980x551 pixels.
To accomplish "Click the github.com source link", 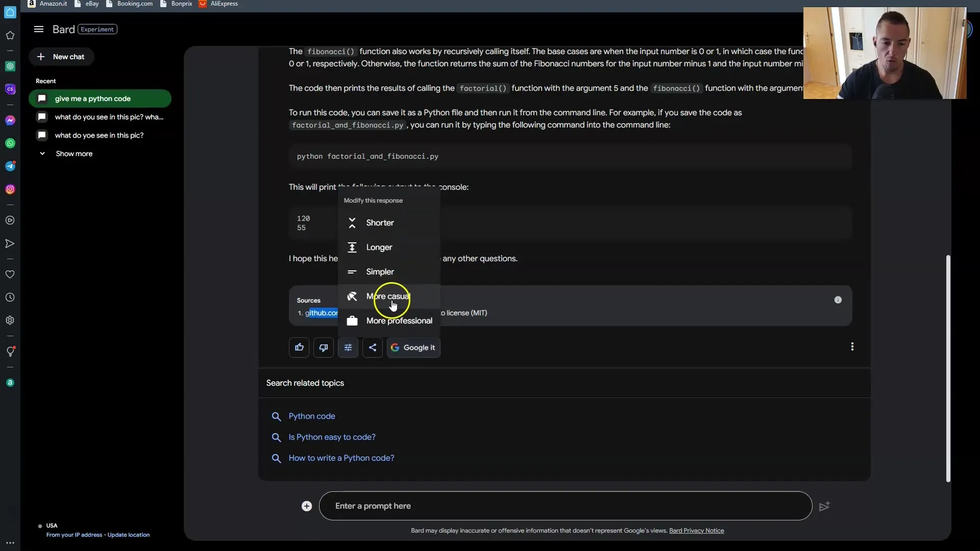I will [x=322, y=312].
